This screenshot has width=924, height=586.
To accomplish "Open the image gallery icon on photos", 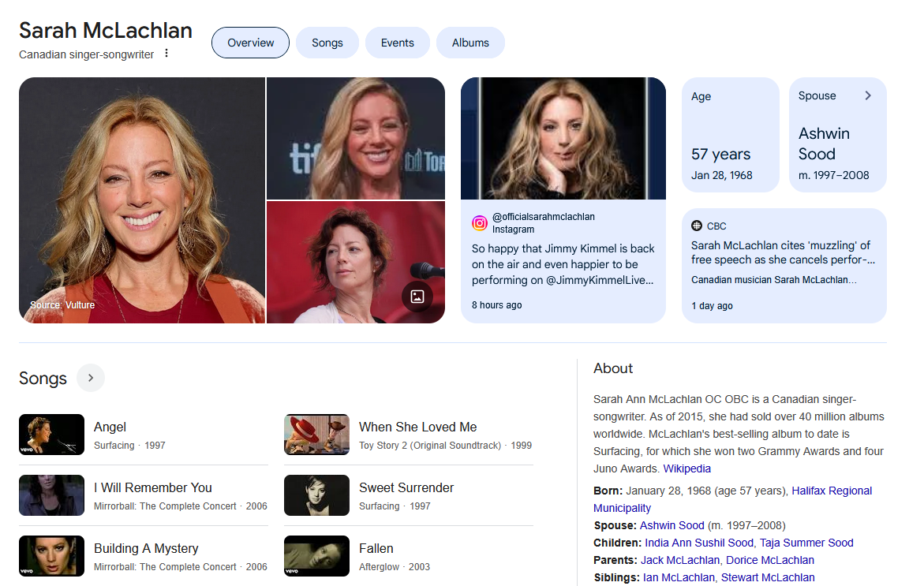I will [x=417, y=297].
